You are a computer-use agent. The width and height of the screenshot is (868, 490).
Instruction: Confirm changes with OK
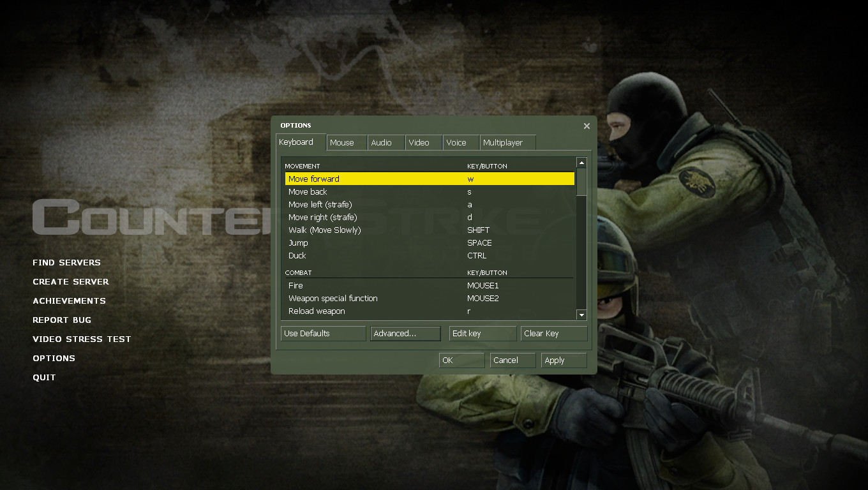pos(460,360)
